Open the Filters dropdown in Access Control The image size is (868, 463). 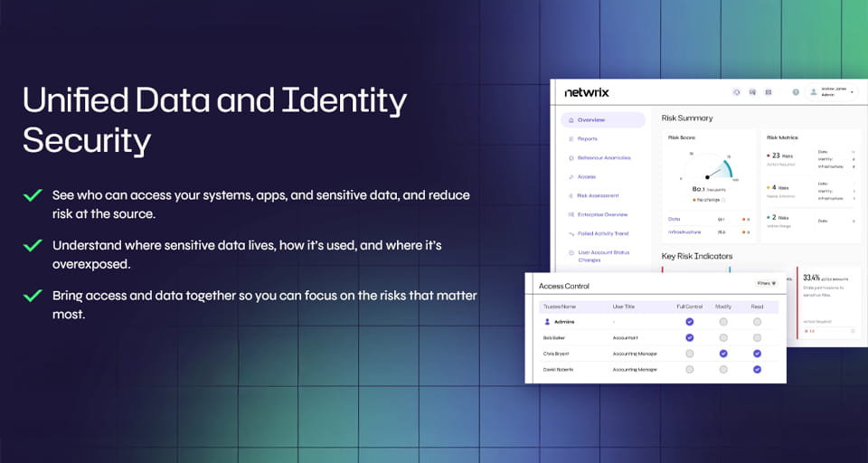pos(766,283)
